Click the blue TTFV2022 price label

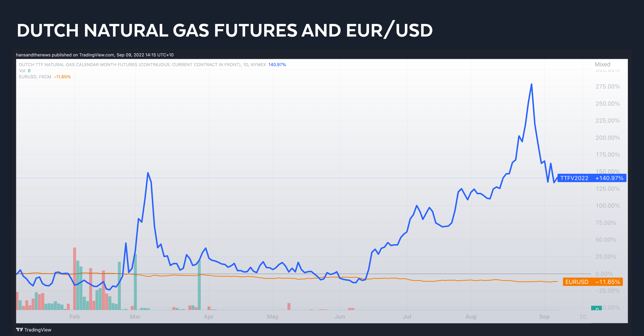[x=592, y=178]
